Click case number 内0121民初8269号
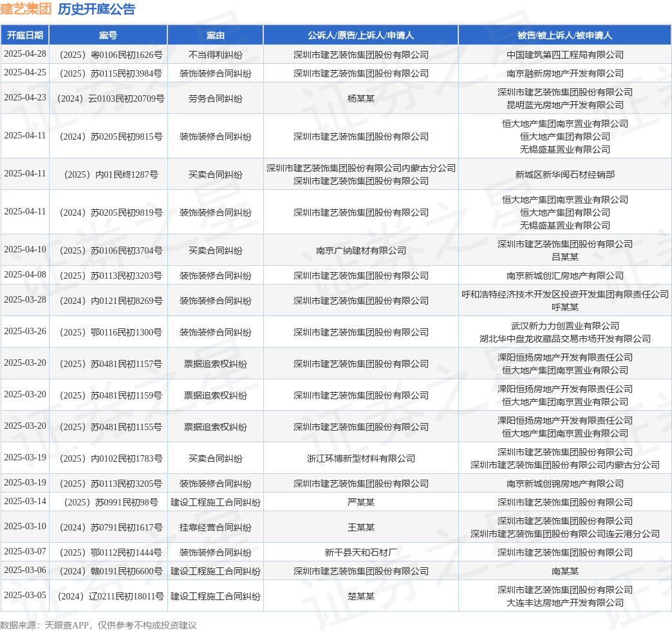The height and width of the screenshot is (631, 672). pos(111,301)
